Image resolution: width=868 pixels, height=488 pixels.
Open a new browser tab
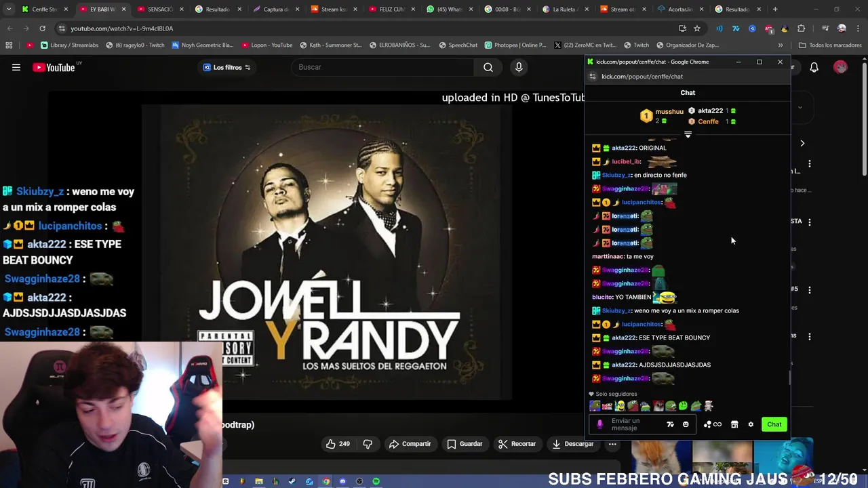pos(776,9)
